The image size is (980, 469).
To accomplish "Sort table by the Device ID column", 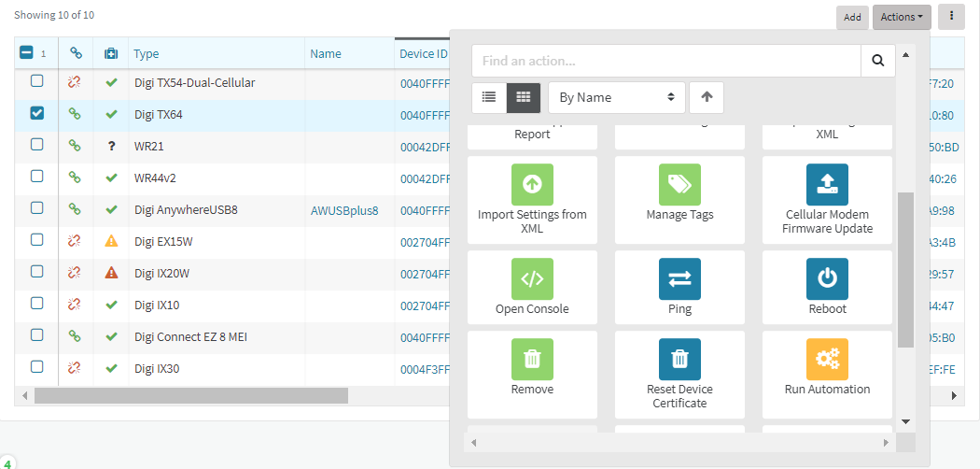I will click(x=424, y=54).
